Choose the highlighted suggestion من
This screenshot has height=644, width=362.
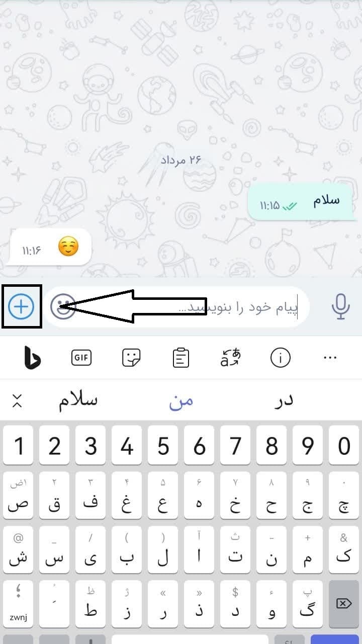pos(181,401)
